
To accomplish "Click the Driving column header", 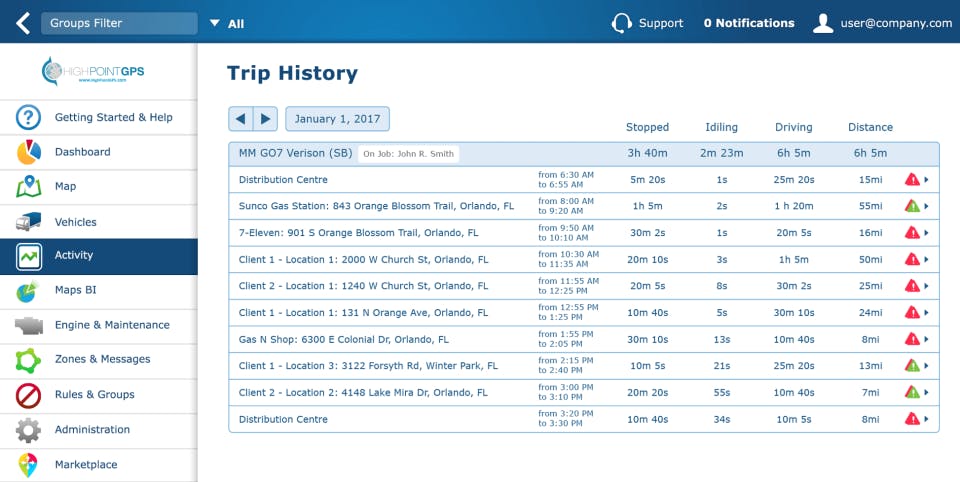I will tap(793, 127).
